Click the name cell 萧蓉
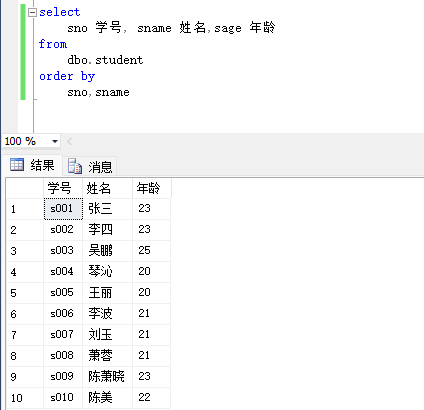This screenshot has height=410, width=424. coord(107,356)
